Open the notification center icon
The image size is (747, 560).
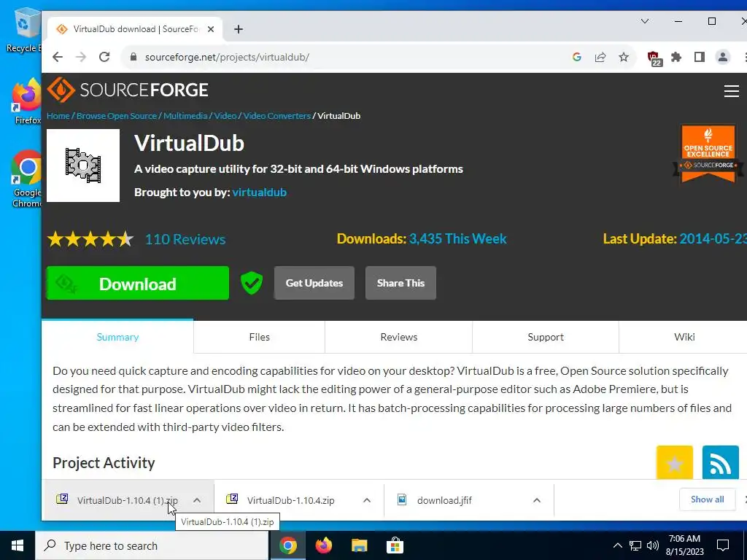(x=723, y=545)
